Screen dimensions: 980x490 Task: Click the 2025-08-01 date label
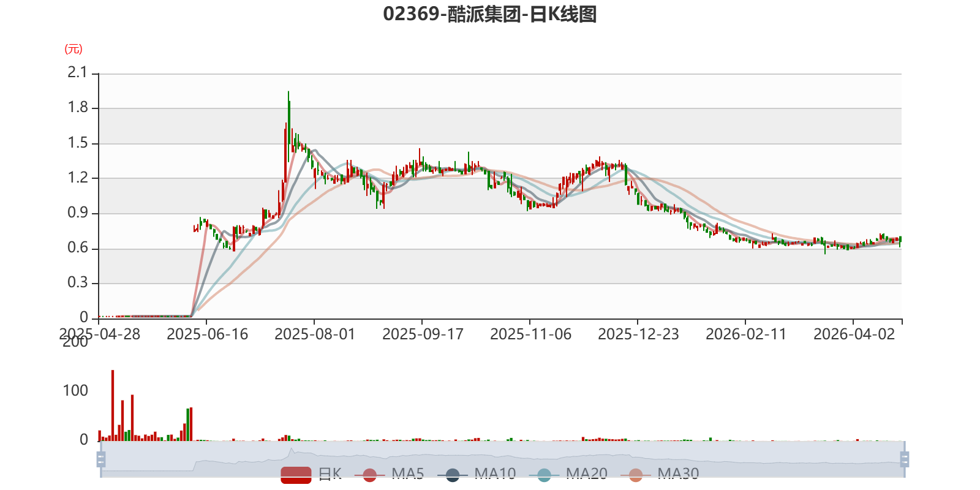[x=315, y=334]
